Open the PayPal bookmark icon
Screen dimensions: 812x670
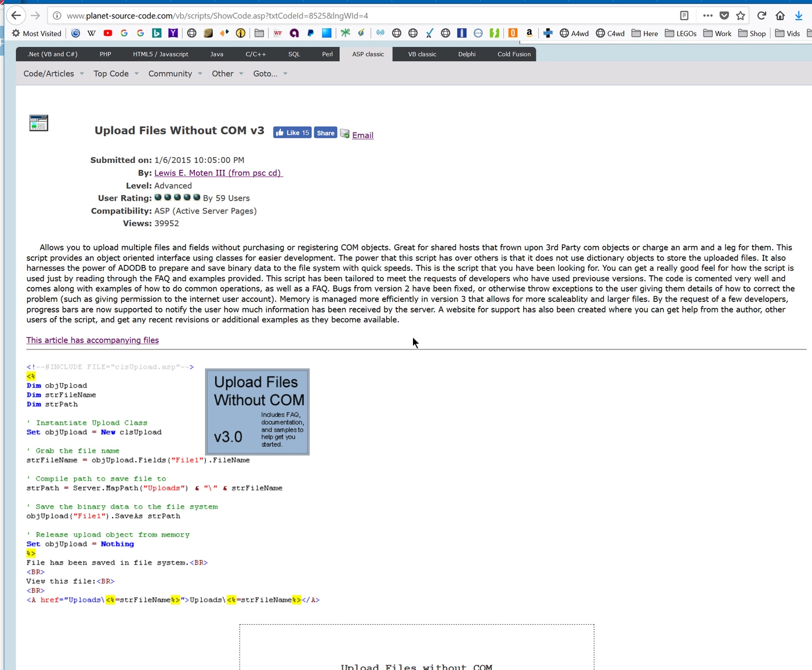click(x=310, y=33)
